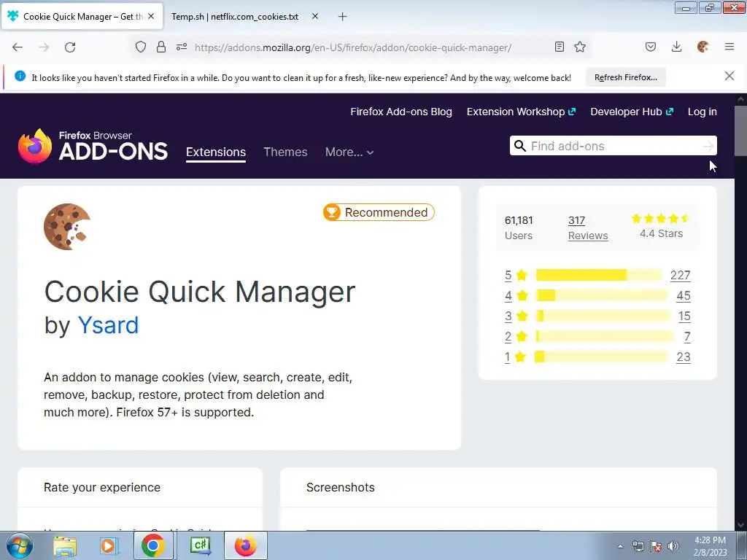Open the 7 two-star reviews count

tap(687, 337)
